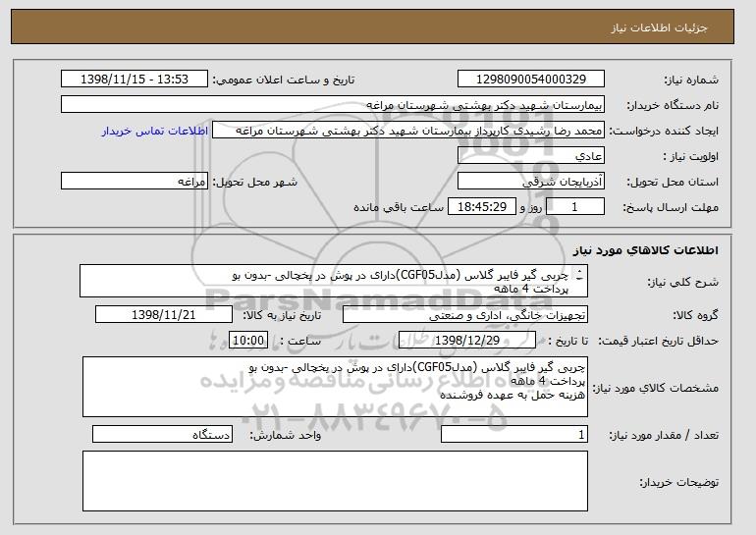Click the جزئیات اطلاعات نیاز header title
This screenshot has width=756, height=535.
click(659, 27)
